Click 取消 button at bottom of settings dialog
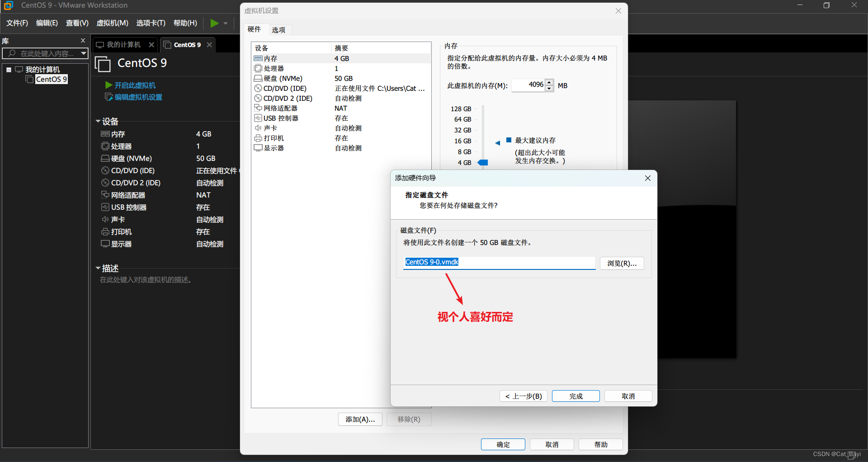The image size is (868, 462). pos(552,444)
